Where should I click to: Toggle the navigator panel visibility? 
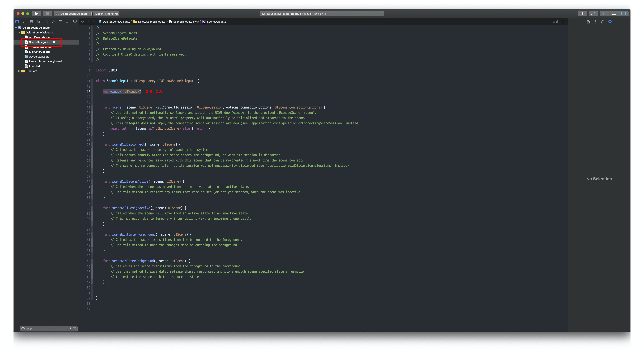(605, 14)
